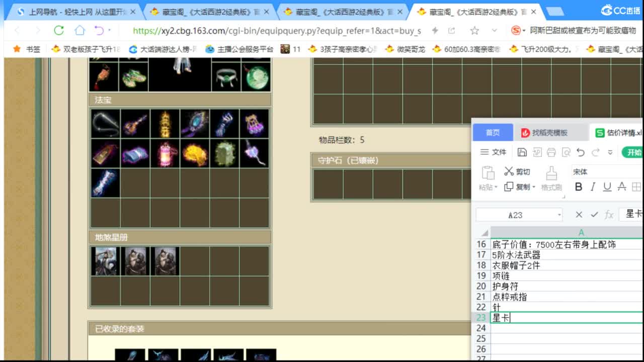Open bookmark 双老版孩子飞升18
This screenshot has height=362, width=644.
pos(86,49)
